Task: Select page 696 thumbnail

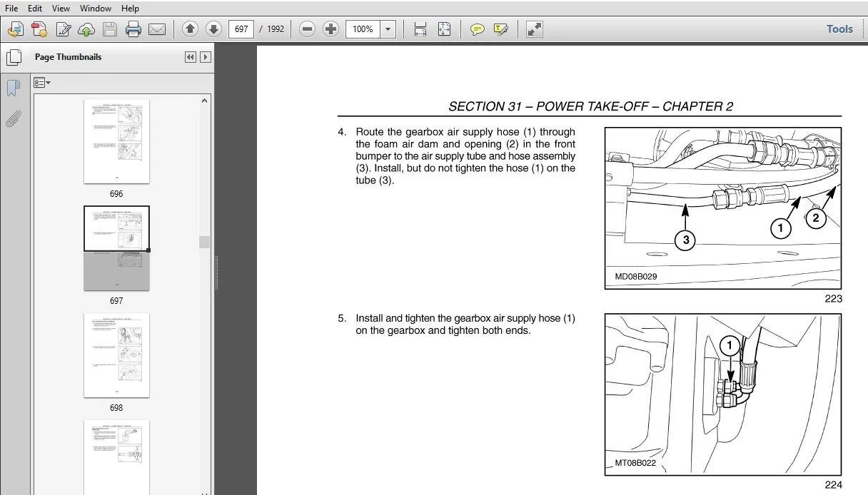Action: point(116,141)
